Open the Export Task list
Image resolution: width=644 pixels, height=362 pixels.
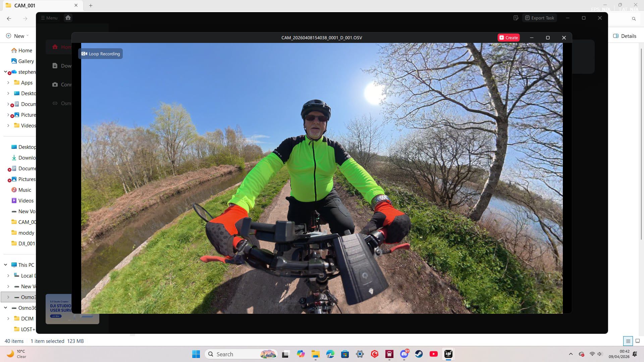pyautogui.click(x=539, y=18)
